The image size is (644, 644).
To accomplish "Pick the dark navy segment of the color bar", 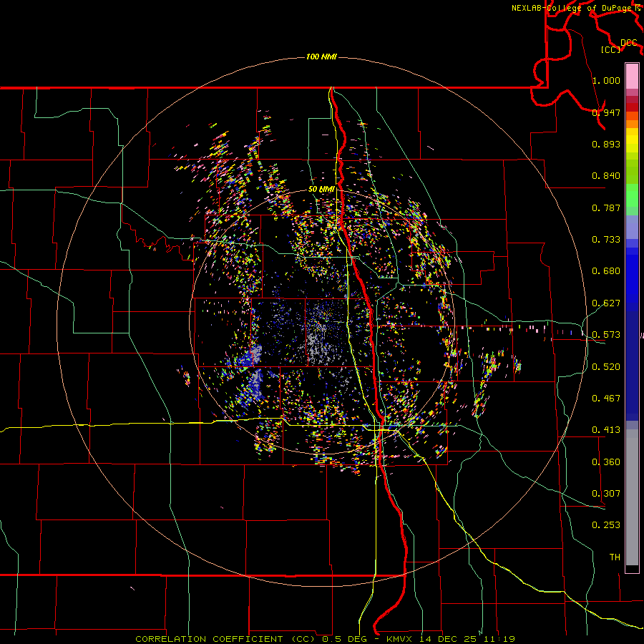I will coord(632,366).
